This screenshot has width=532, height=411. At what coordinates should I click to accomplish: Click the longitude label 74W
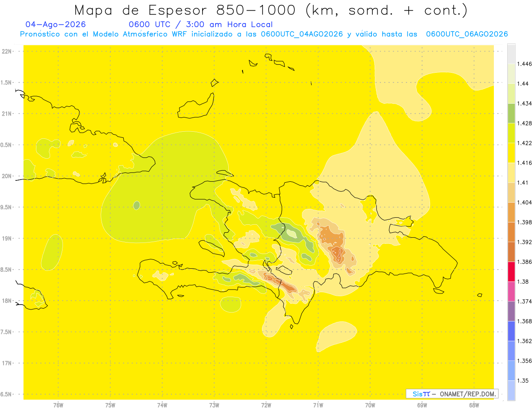pyautogui.click(x=162, y=405)
